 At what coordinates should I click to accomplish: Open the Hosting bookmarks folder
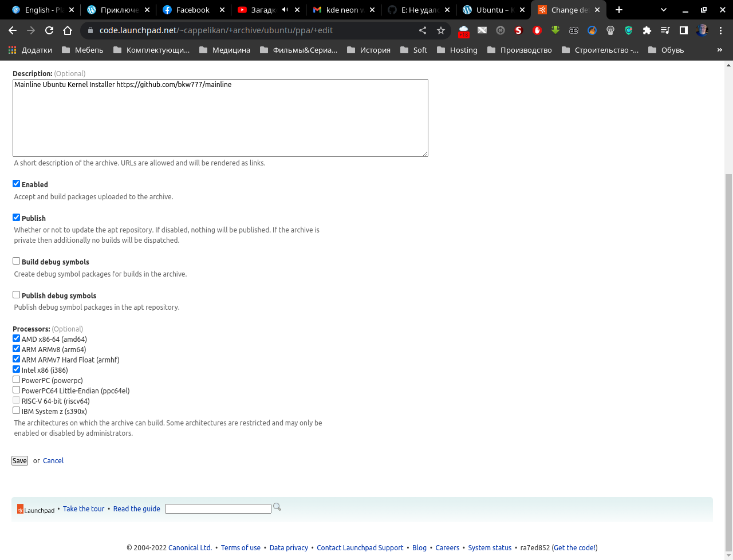457,50
